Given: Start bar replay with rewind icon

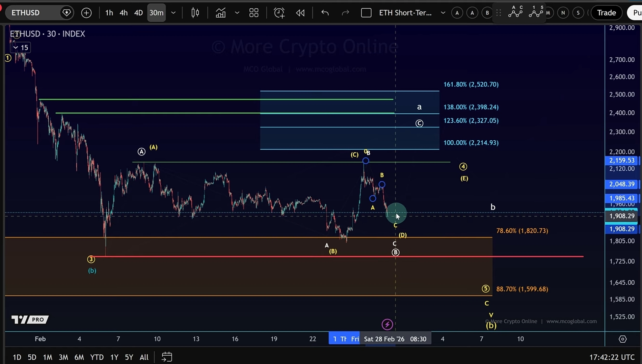Looking at the screenshot, I should pyautogui.click(x=300, y=13).
